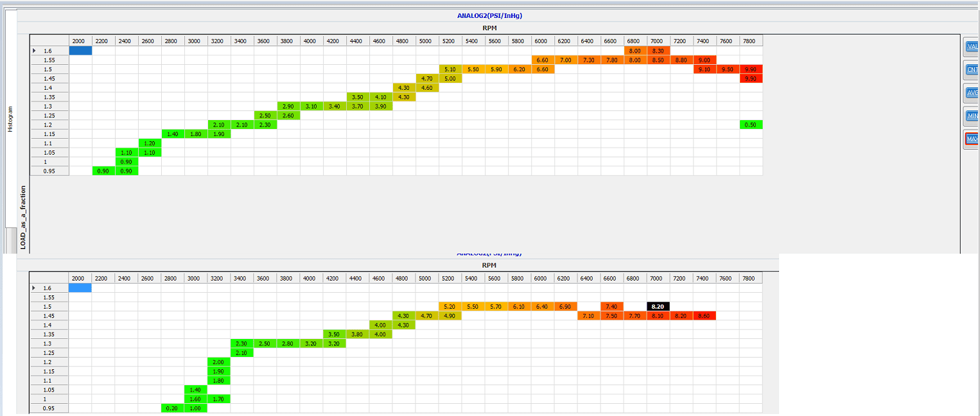Select the MIN histogram mode button
The image size is (980, 416).
(x=972, y=116)
